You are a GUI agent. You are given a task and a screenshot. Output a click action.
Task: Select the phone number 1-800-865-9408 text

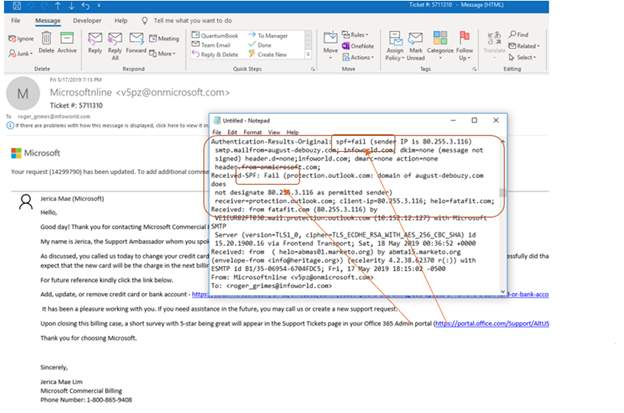109,399
